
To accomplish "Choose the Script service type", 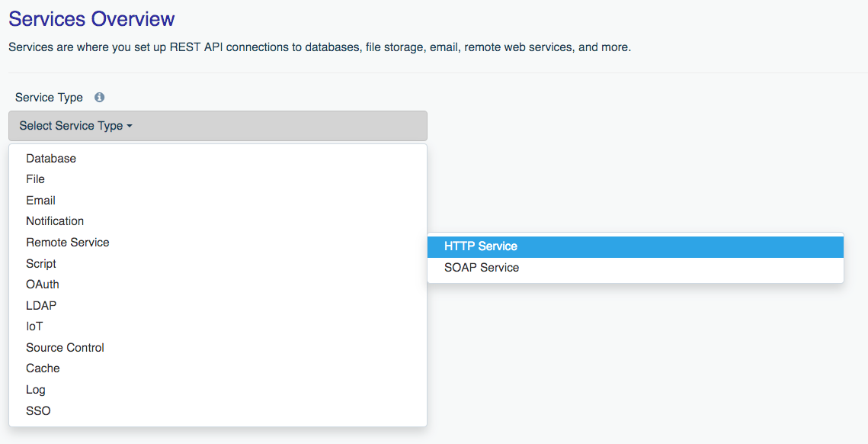I will 41,264.
